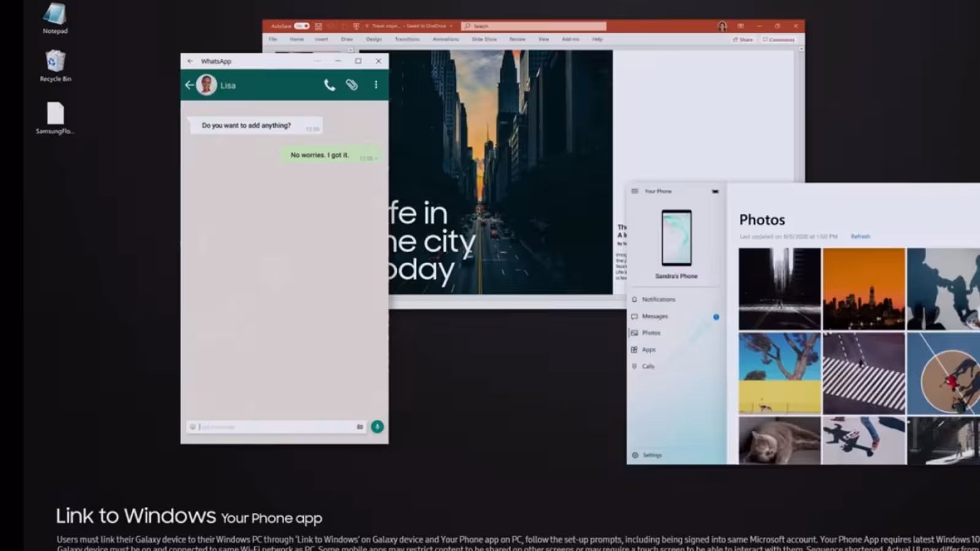Screen dimensions: 980x551
Task: Open the PowerPoint File tab
Action: coord(273,39)
